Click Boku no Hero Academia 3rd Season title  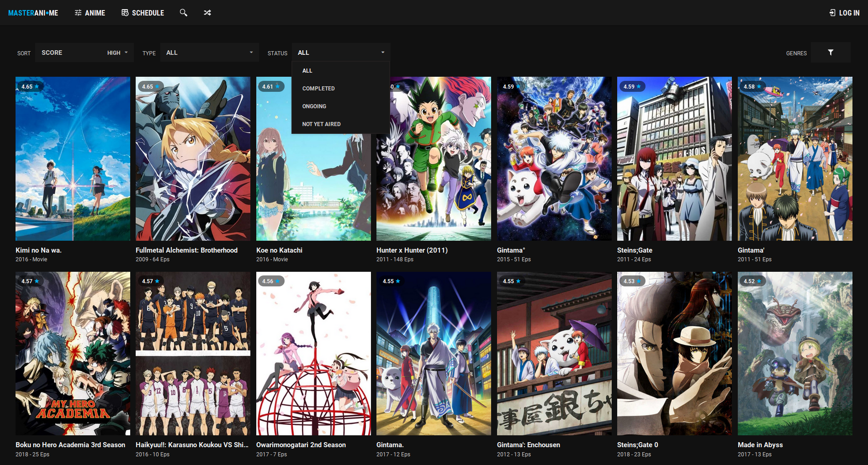(70, 445)
